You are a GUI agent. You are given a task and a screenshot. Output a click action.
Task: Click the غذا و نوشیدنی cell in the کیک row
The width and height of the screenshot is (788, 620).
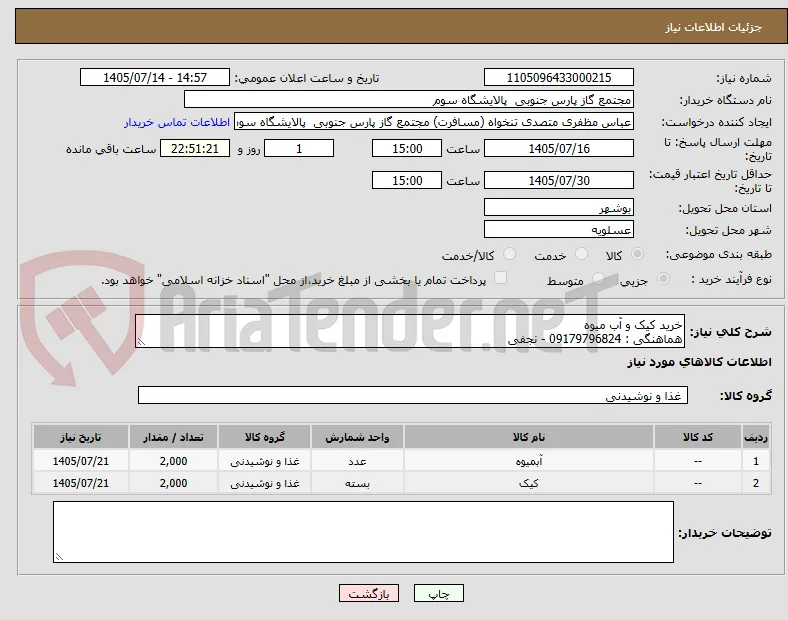click(265, 483)
